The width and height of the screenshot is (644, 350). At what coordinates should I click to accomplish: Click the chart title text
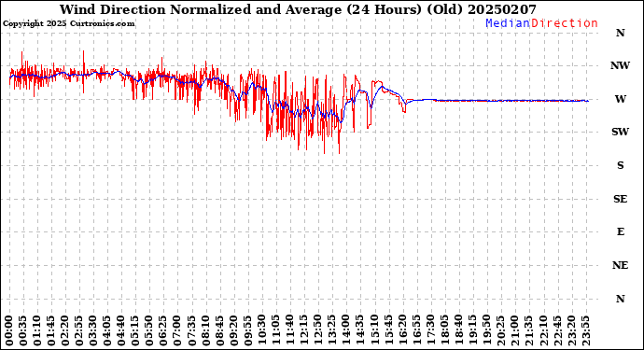(x=298, y=9)
